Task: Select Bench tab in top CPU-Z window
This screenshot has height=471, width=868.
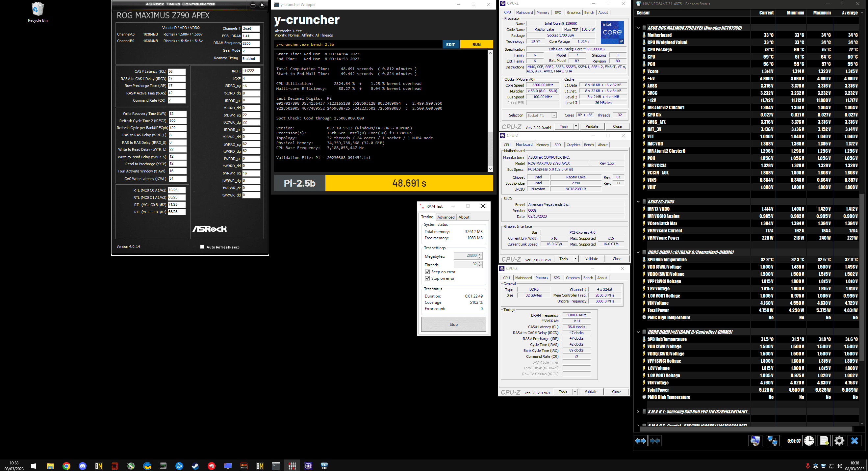Action: coord(589,13)
